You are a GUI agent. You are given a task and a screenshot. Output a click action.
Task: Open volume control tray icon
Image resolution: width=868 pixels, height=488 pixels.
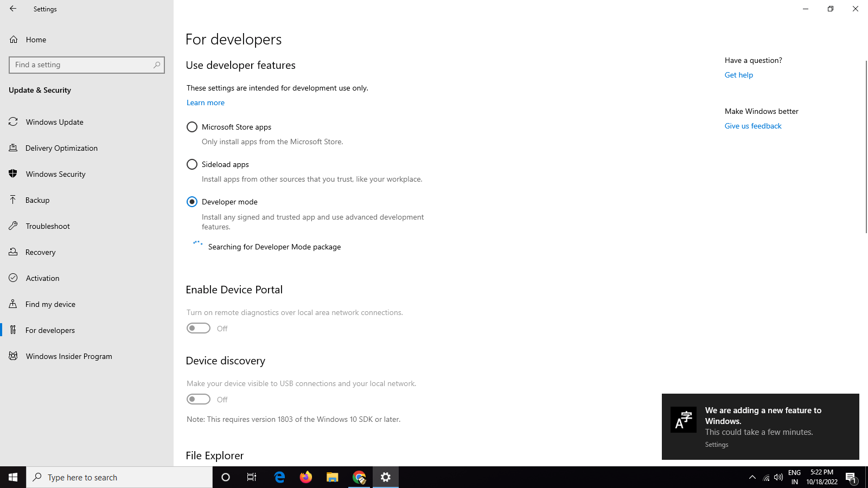[x=778, y=478]
